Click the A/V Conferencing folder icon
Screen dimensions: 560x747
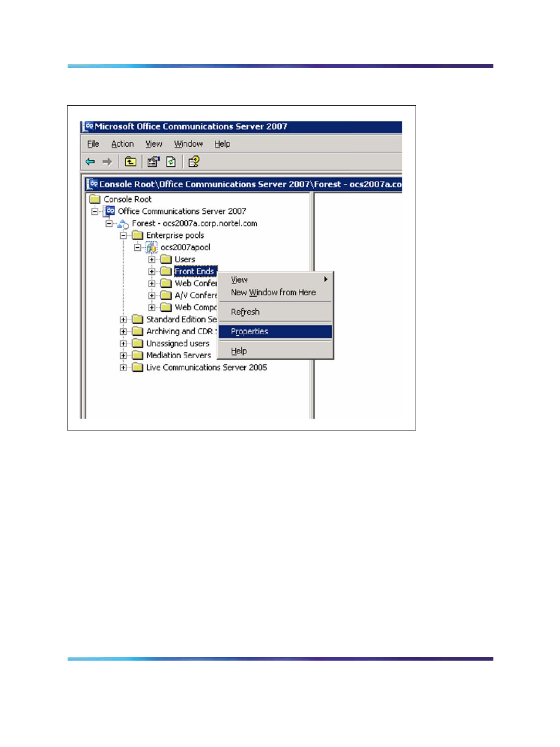click(x=166, y=295)
